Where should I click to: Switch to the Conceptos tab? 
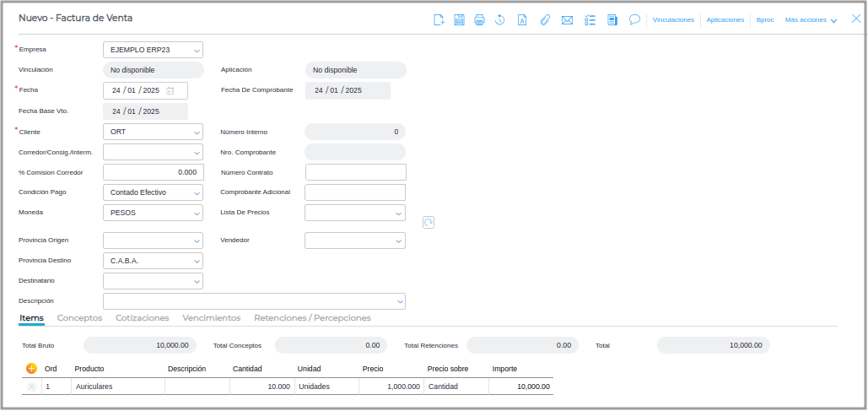(79, 318)
